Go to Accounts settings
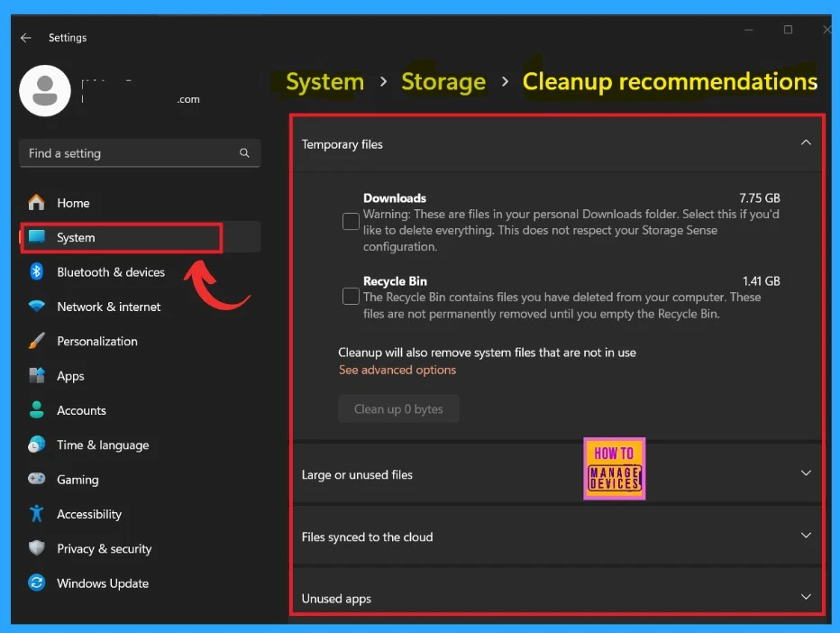 point(140,410)
